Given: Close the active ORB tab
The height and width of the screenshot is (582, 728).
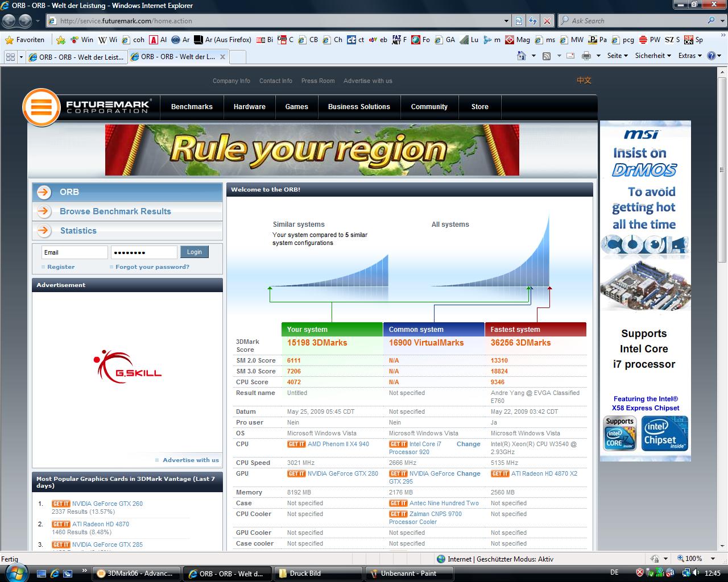Looking at the screenshot, I should [222, 57].
